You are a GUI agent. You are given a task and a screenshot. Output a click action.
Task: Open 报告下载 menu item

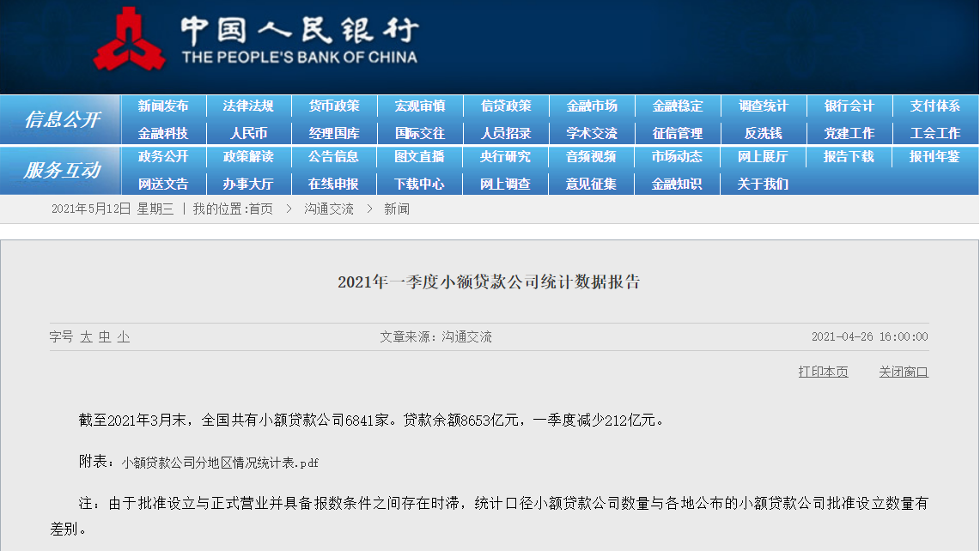click(x=849, y=157)
